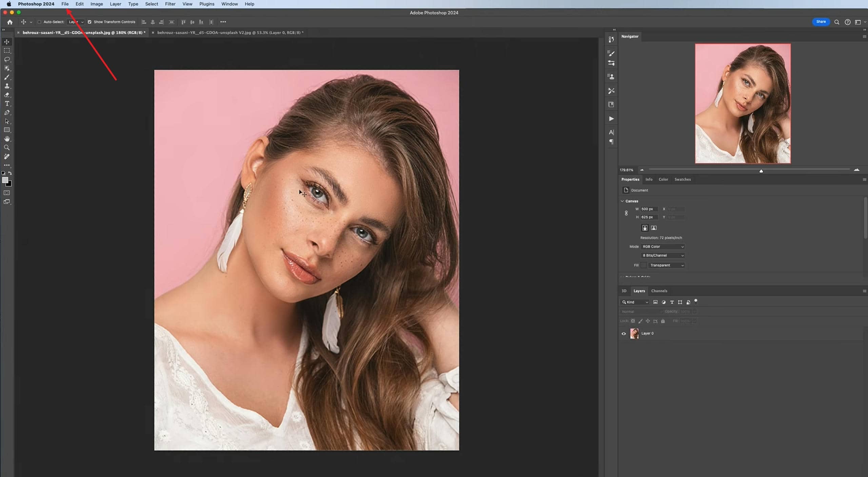
Task: Toggle Lock All padlock
Action: pyautogui.click(x=663, y=321)
